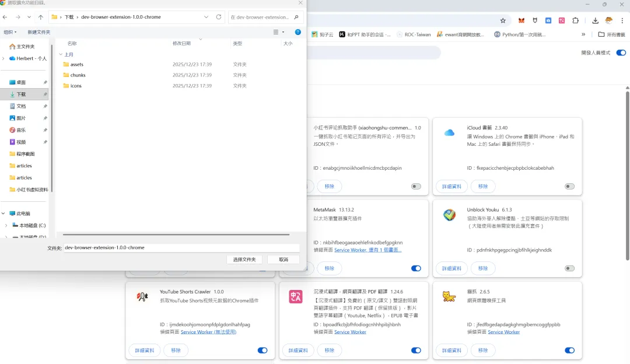630x364 pixels.
Task: Expand 本地磁盘 (C:) node
Action: (x=6, y=225)
